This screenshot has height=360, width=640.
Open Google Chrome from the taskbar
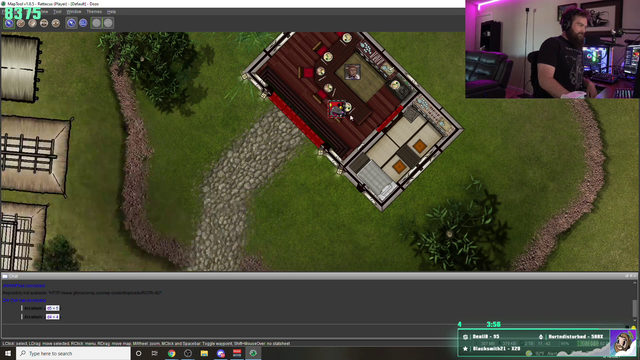tap(171, 353)
